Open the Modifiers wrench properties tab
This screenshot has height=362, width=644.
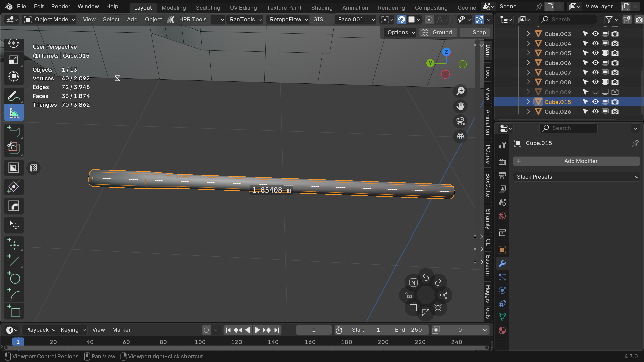tap(502, 263)
